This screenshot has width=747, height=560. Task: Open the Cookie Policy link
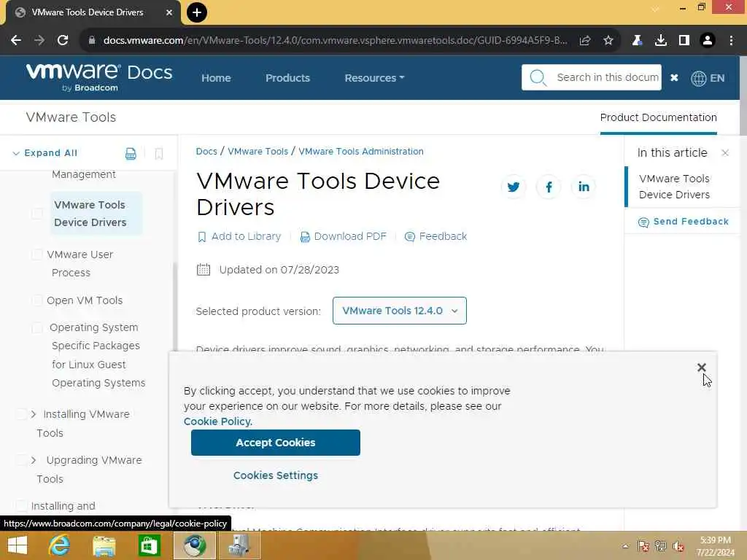(x=217, y=421)
